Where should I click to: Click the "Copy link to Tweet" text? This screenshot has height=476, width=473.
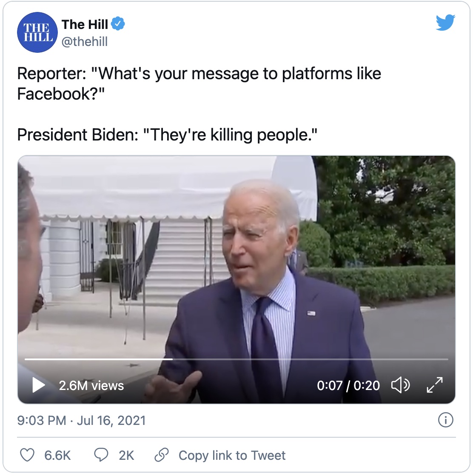coord(232,455)
